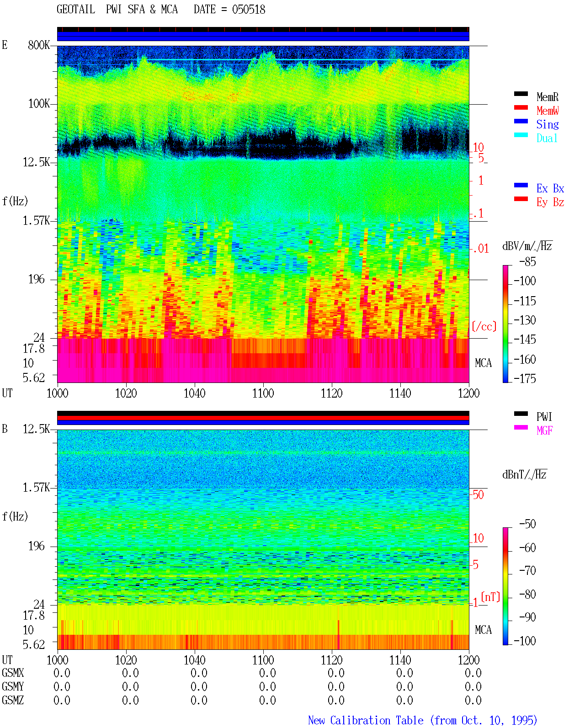This screenshot has height=728, width=585.
Task: Click the "DATE = 050518" text
Action: [x=229, y=10]
